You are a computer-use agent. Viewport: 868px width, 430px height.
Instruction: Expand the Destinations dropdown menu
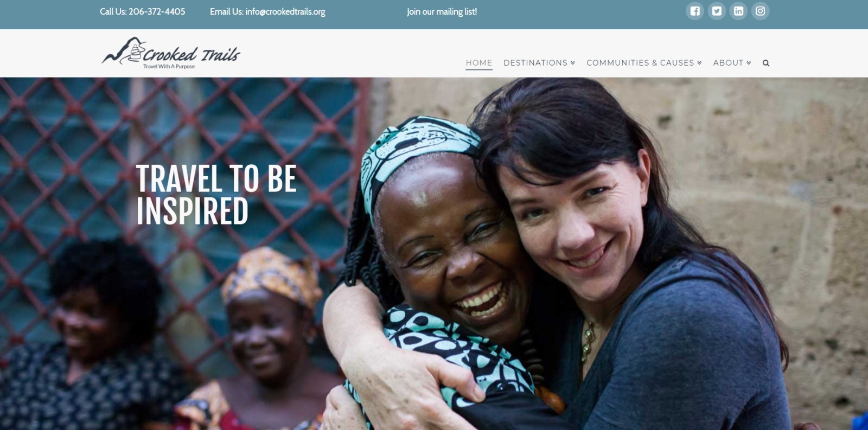(539, 63)
